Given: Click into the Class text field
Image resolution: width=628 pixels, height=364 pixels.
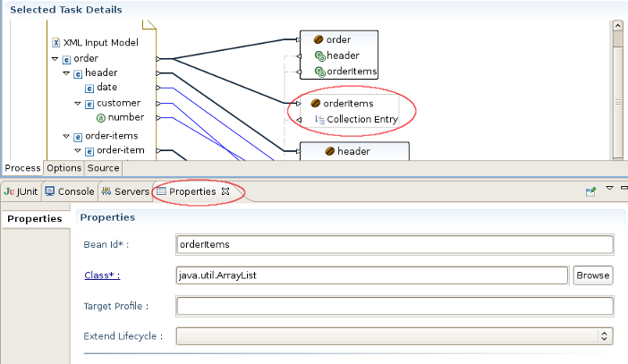Looking at the screenshot, I should pyautogui.click(x=371, y=275).
